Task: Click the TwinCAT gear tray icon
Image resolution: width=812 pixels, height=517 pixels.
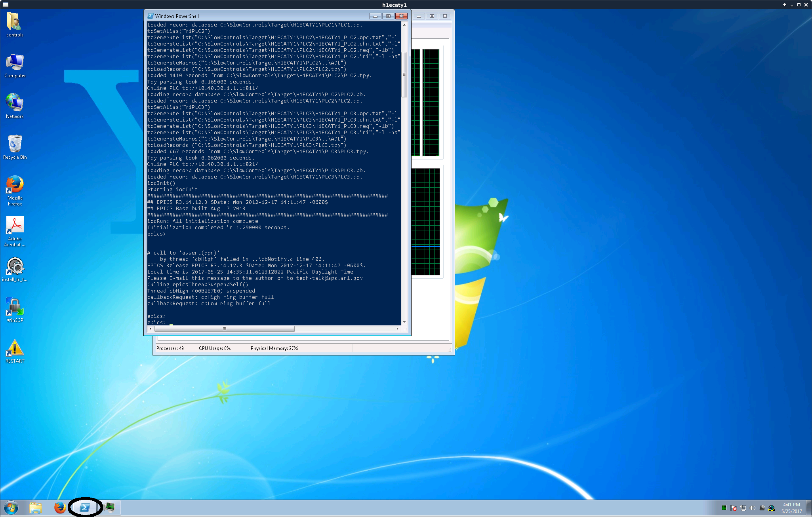Action: (x=772, y=508)
